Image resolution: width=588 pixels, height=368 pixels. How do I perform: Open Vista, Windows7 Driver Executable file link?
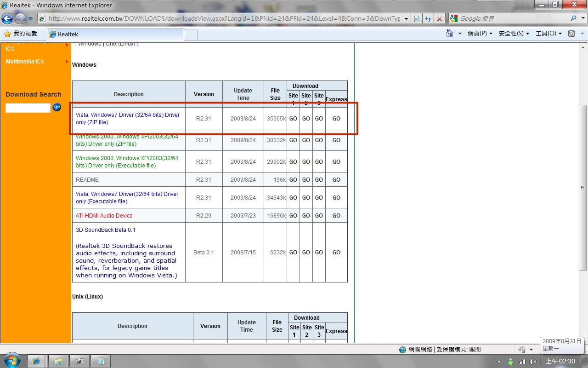coord(127,198)
